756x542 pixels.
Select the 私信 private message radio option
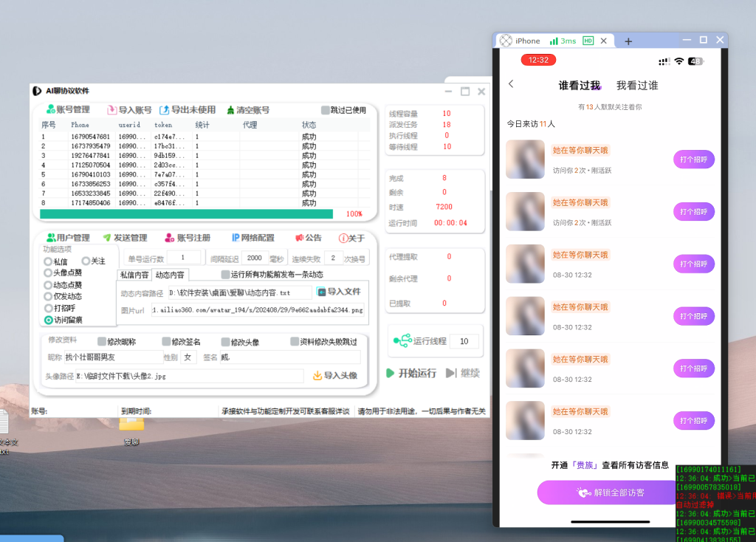point(46,260)
